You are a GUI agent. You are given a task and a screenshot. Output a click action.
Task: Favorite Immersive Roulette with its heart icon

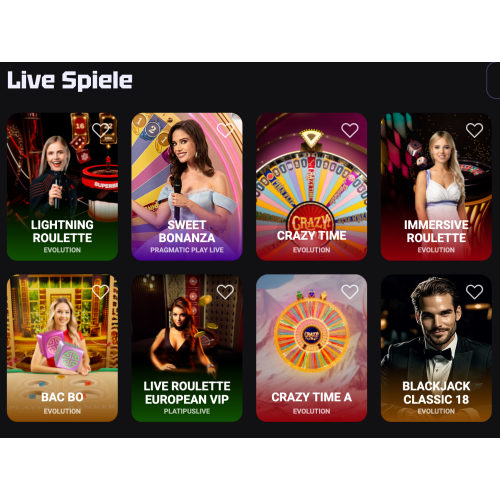click(x=474, y=130)
